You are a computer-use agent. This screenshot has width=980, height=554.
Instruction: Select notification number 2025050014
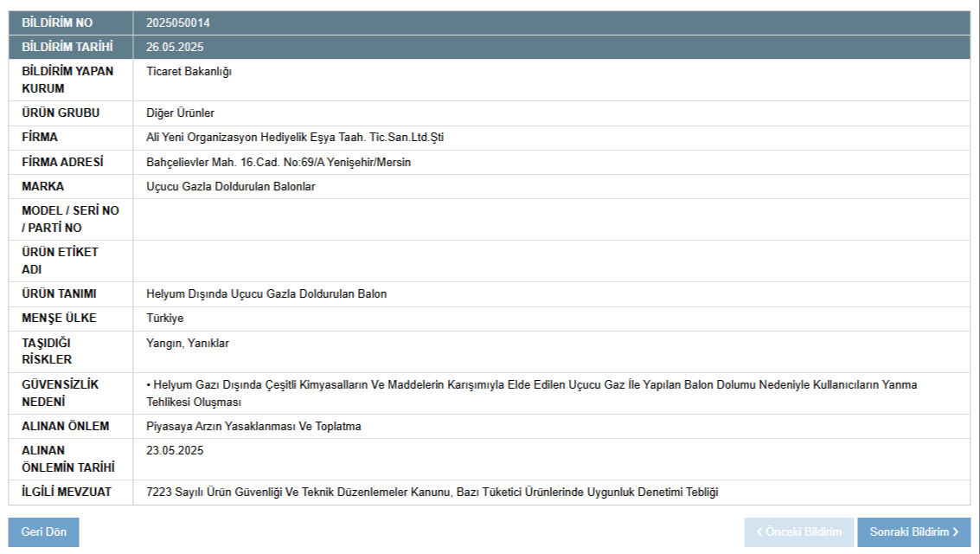[x=178, y=23]
